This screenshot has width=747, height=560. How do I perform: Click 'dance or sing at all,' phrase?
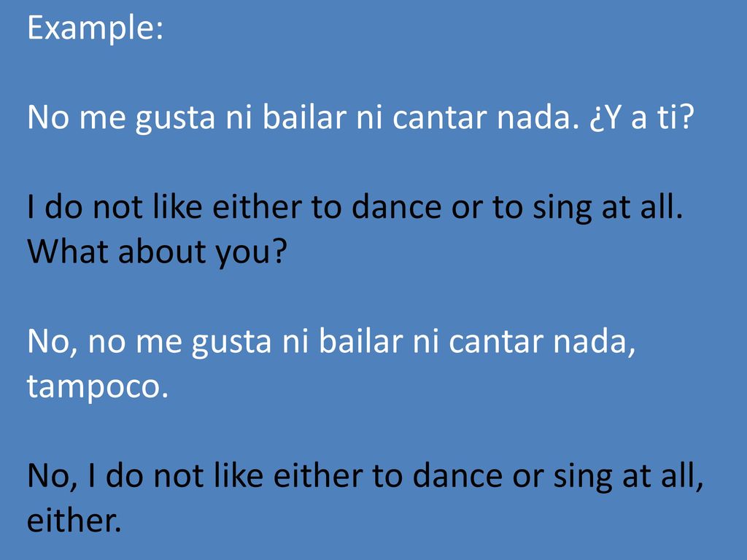(558, 475)
